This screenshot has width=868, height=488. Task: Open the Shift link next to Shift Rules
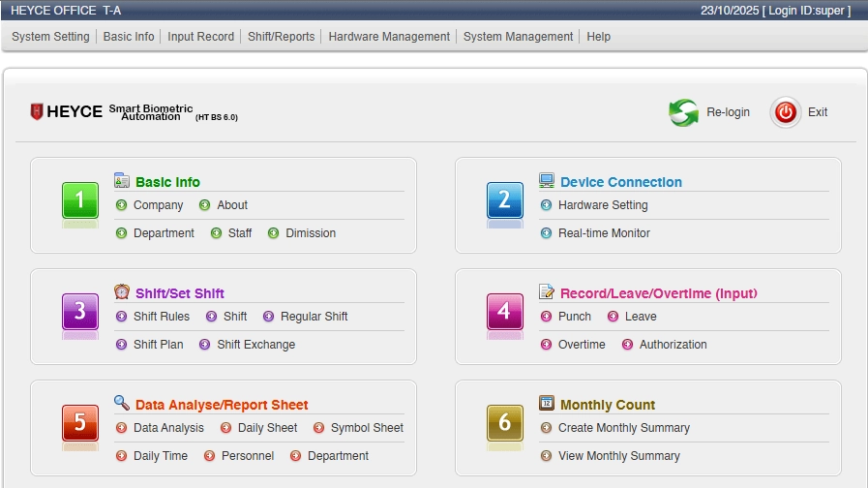coord(235,317)
